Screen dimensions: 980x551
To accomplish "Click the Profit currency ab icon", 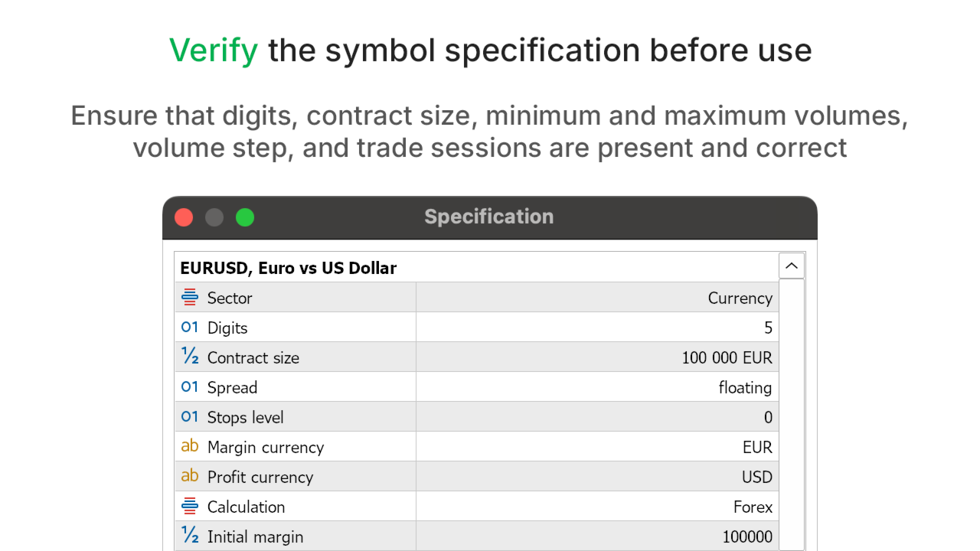I will [190, 476].
